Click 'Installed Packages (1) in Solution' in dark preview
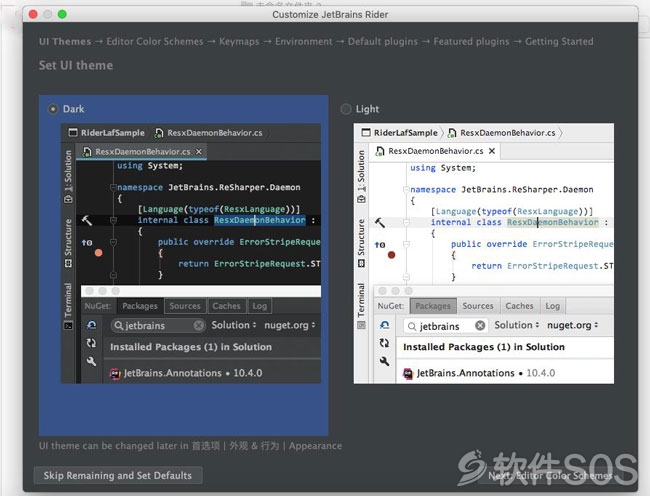 tap(191, 347)
